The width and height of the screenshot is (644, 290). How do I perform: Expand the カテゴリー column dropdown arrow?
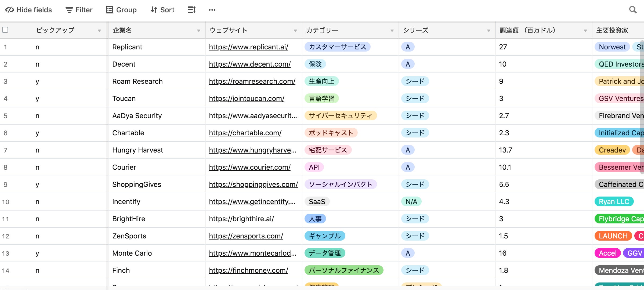(392, 31)
